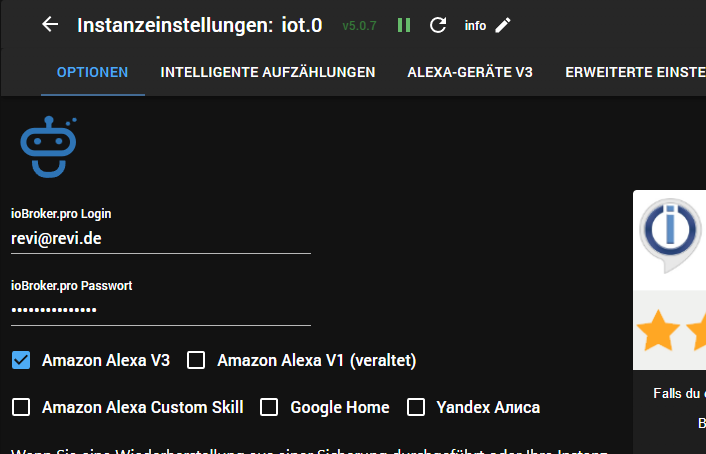Pause the iot.0 instance
The image size is (706, 454).
pos(403,25)
